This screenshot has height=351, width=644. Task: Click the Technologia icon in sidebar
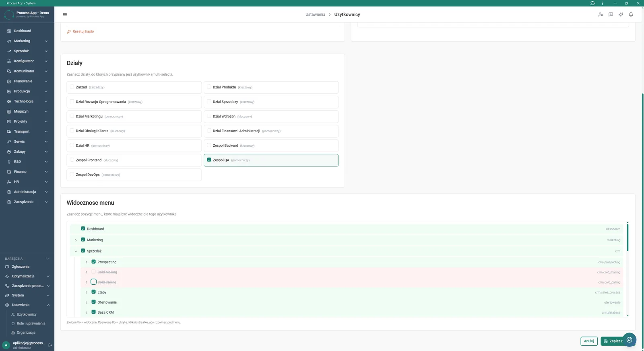coord(9,101)
